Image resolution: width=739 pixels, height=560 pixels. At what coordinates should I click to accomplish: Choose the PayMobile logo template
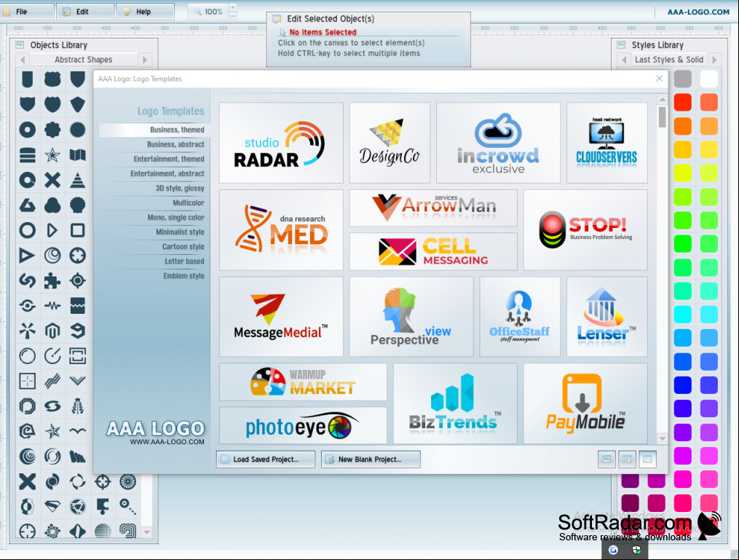tap(585, 403)
